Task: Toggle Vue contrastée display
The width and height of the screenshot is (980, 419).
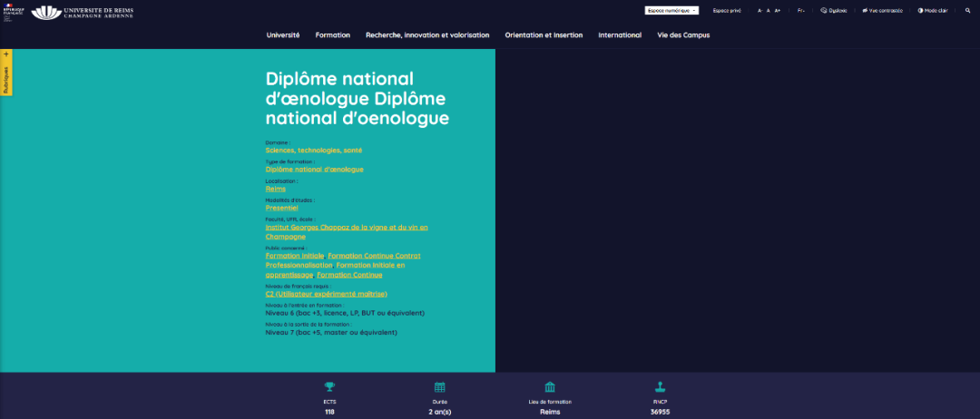Action: [x=883, y=11]
